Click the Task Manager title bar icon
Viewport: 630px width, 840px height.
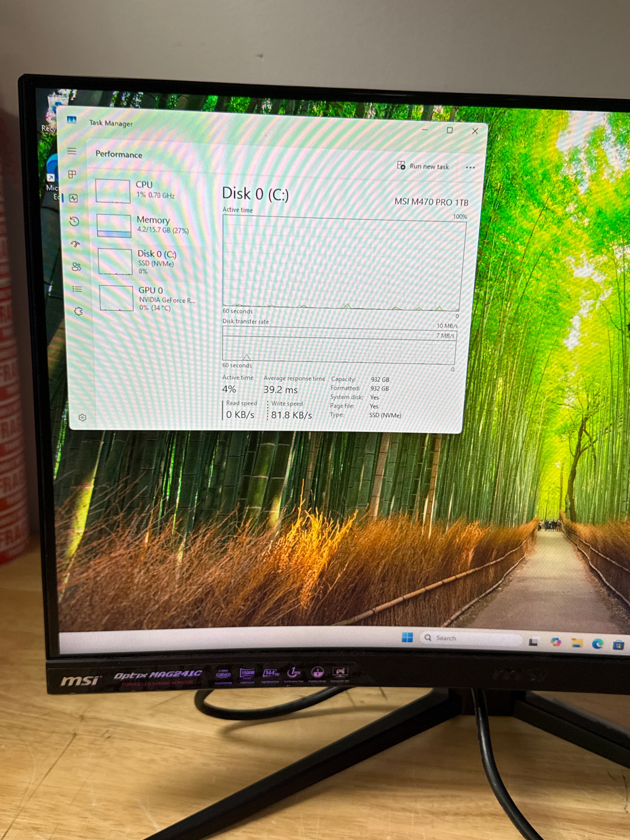click(x=71, y=120)
